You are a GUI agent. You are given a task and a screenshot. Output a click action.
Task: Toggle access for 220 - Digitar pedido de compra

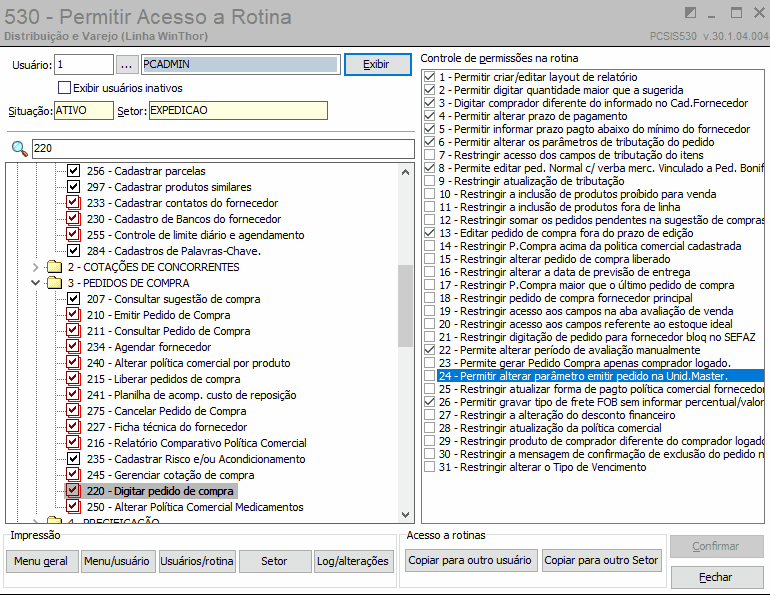pos(74,491)
